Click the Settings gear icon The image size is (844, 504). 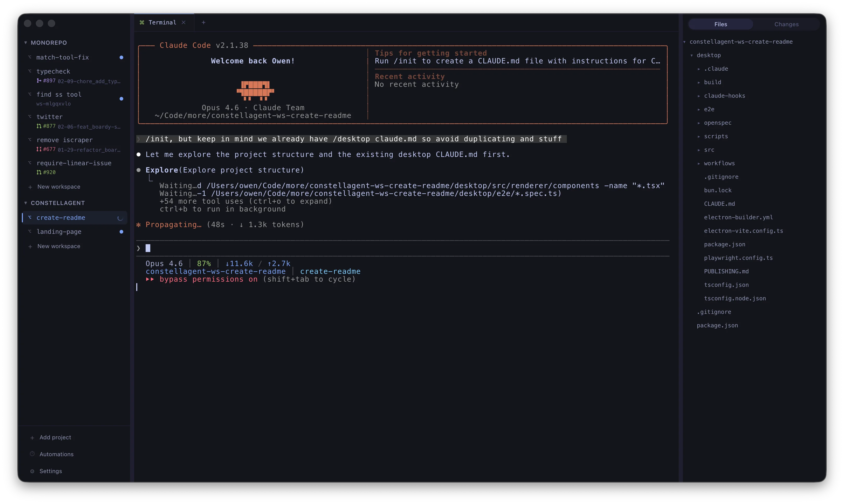[32, 472]
